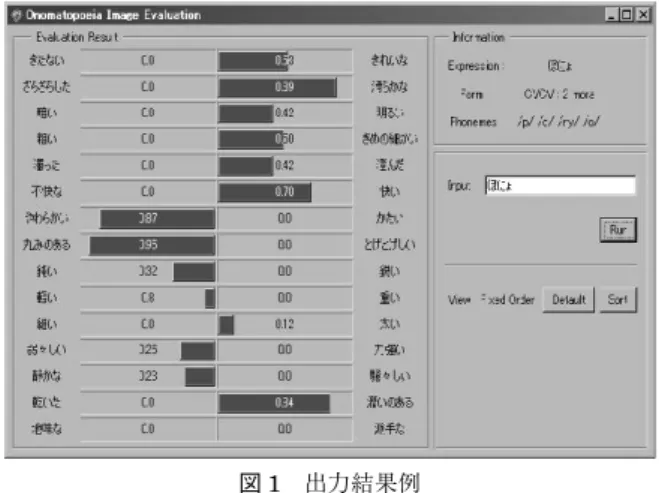Viewport: 659px width, 493px height.
Task: Click the 'CVCV : 2 mora' value
Action: pos(559,94)
